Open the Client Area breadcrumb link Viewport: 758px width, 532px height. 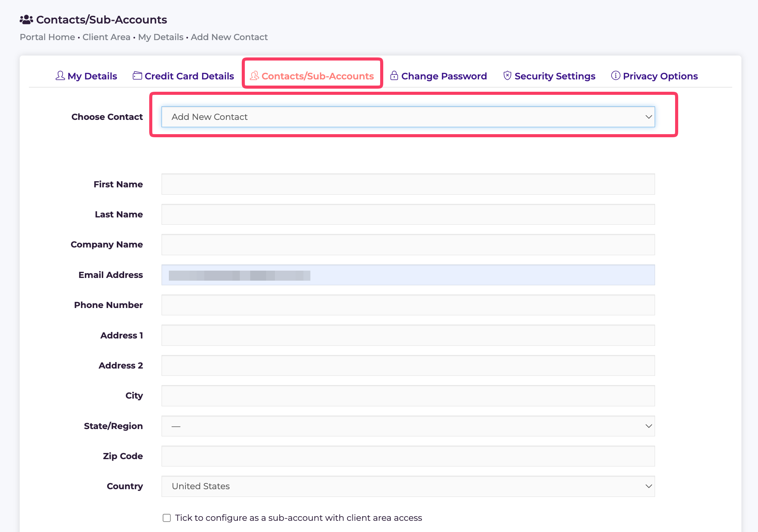point(106,37)
